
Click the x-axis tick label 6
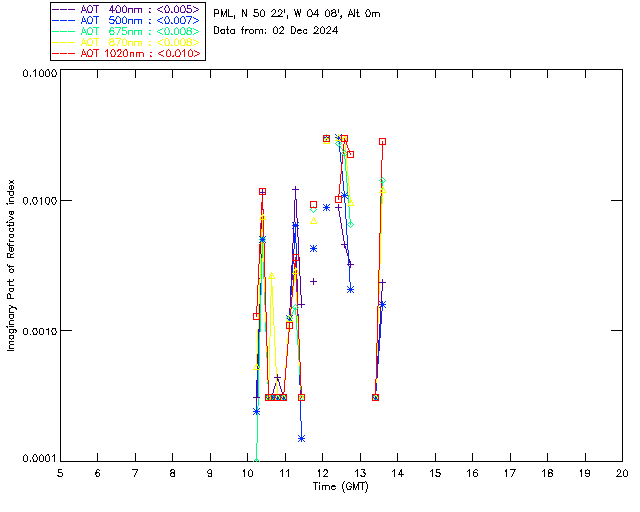click(98, 473)
